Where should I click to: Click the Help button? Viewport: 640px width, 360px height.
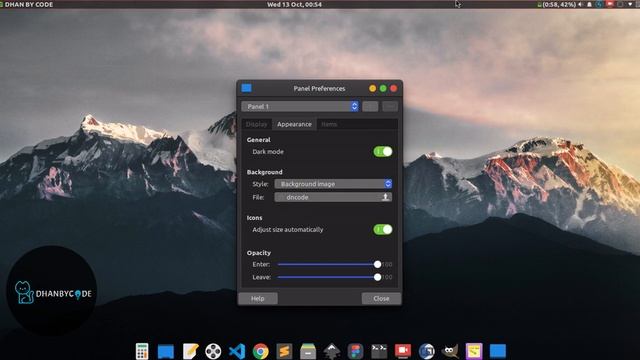pyautogui.click(x=258, y=298)
